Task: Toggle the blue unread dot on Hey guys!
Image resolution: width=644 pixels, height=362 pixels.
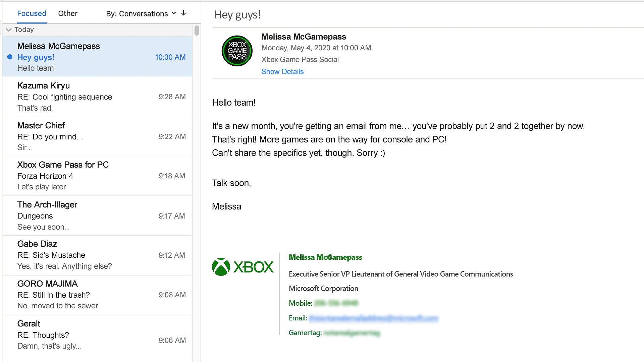Action: click(x=10, y=57)
